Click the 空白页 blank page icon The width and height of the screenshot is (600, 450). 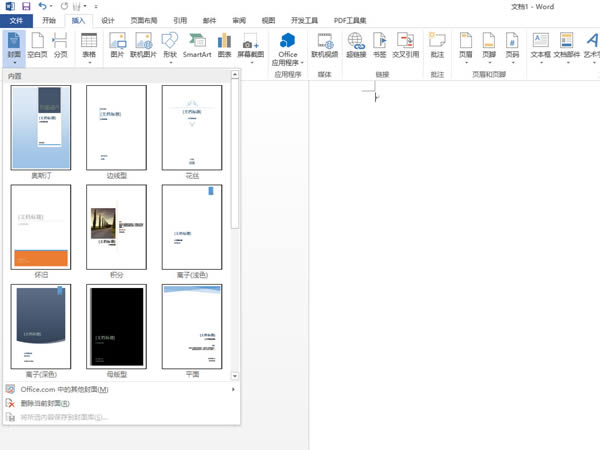tap(37, 46)
